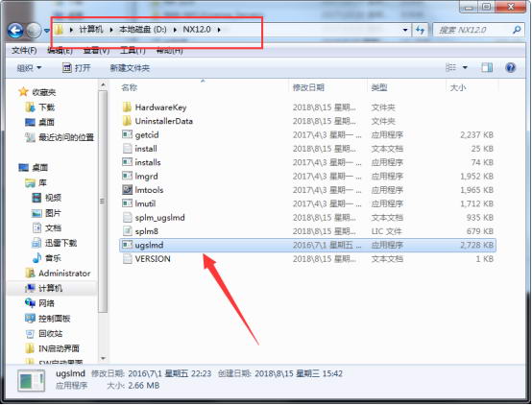
Task: Select 网络 in the navigation pane
Action: click(39, 303)
